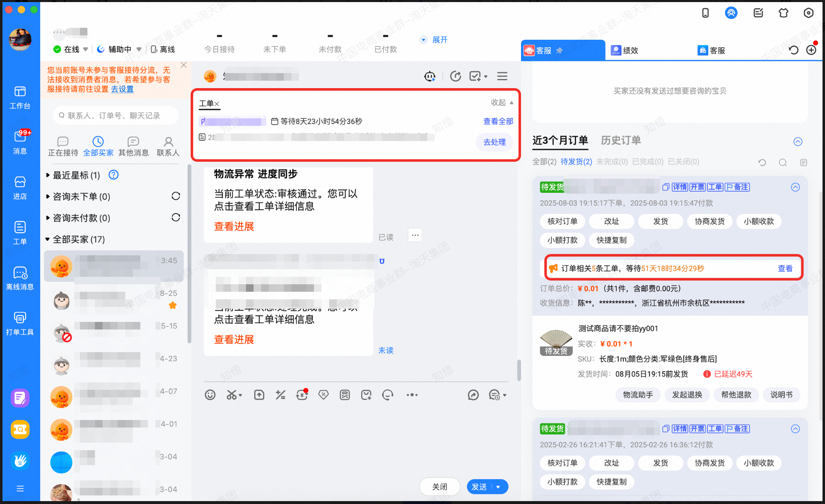Open the 工作台 workbench sidebar icon

pyautogui.click(x=20, y=98)
